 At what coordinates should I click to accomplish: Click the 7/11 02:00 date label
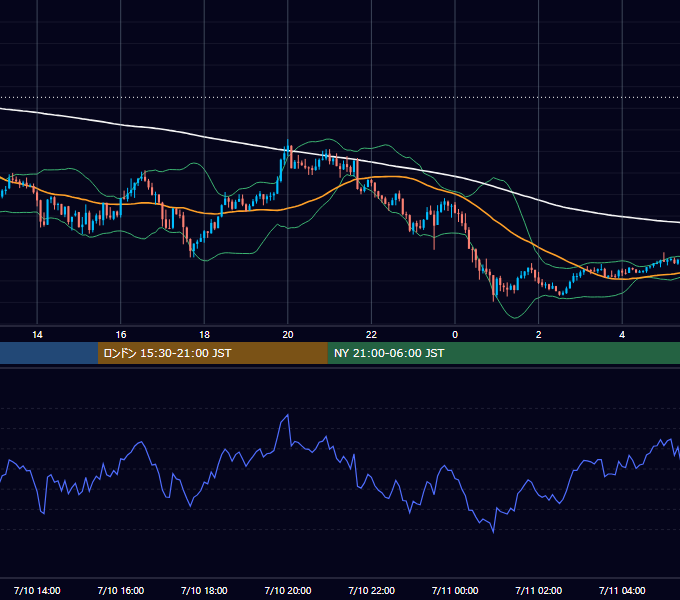[539, 590]
